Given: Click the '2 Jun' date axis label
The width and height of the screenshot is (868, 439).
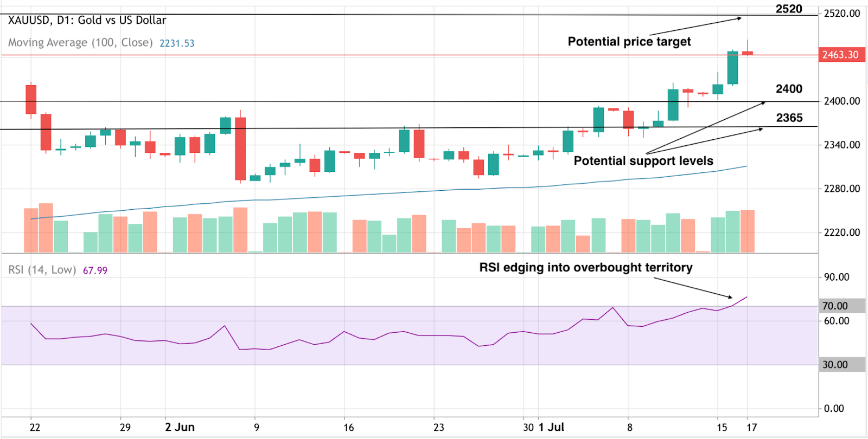Looking at the screenshot, I should click(x=180, y=427).
